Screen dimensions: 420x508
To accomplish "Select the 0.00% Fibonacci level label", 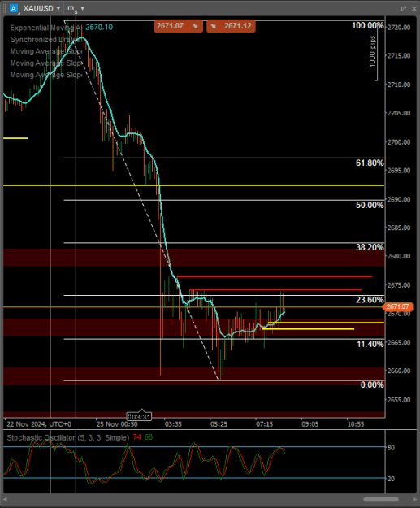I will [x=372, y=384].
